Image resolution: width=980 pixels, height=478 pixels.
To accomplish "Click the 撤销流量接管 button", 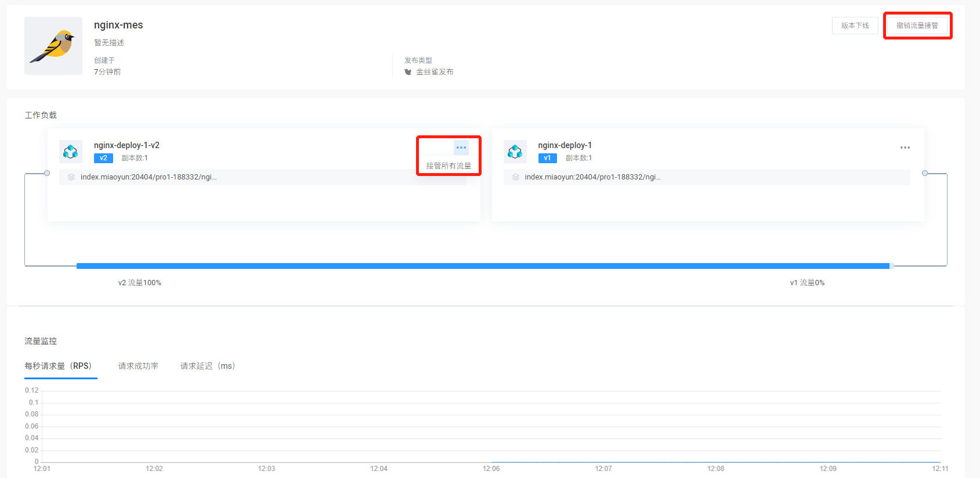I will tap(917, 26).
